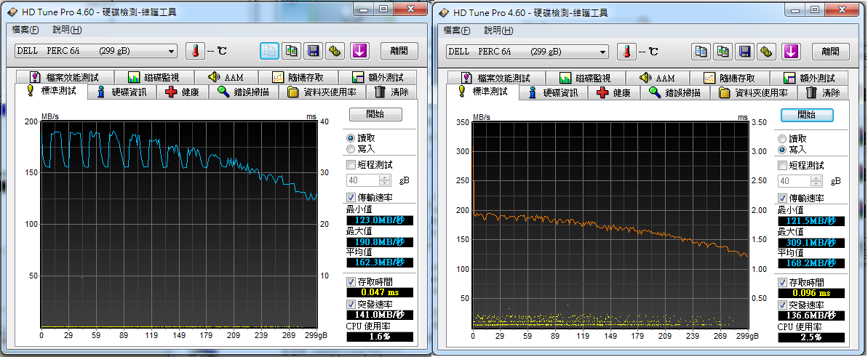Open 說明 menu in left window
Screen dimensions: 868x357
68,30
